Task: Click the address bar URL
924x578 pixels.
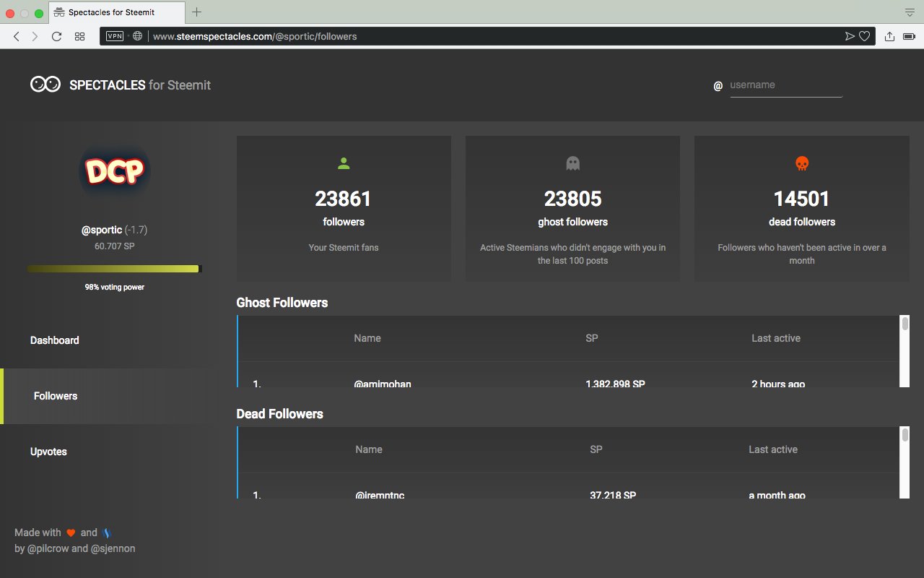Action: tap(255, 36)
